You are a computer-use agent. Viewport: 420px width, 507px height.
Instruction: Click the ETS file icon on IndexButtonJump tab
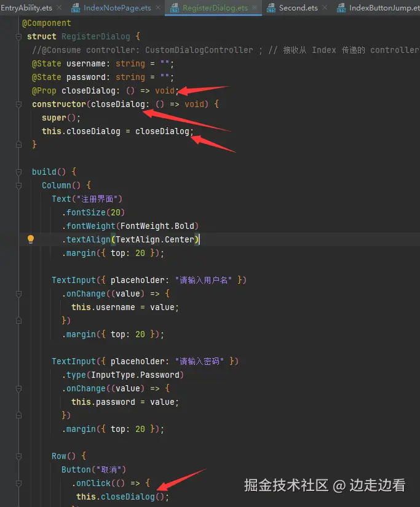point(341,8)
